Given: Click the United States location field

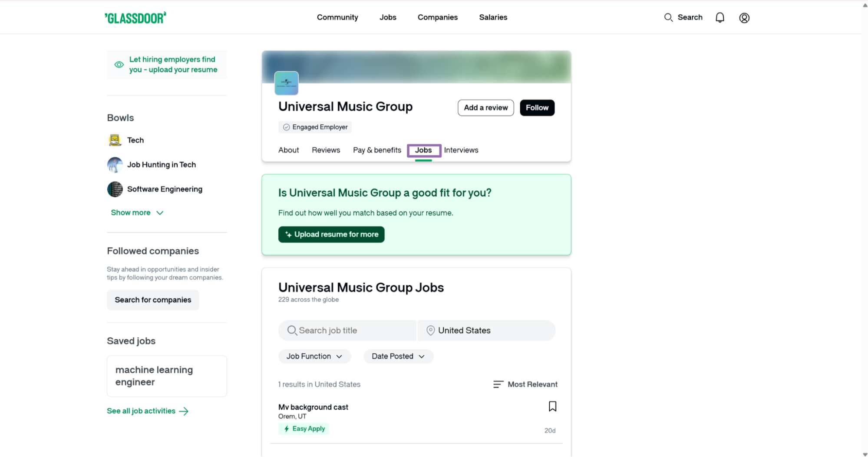Looking at the screenshot, I should pyautogui.click(x=486, y=331).
